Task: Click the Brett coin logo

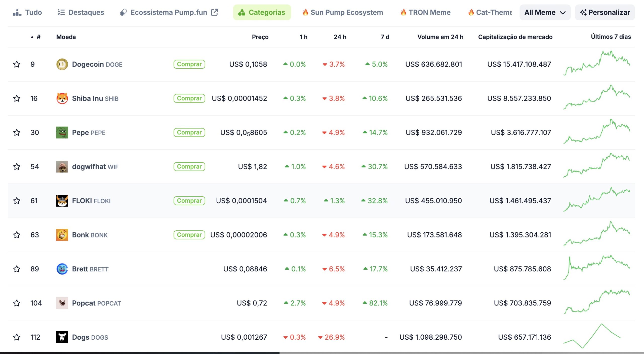Action: click(x=62, y=269)
